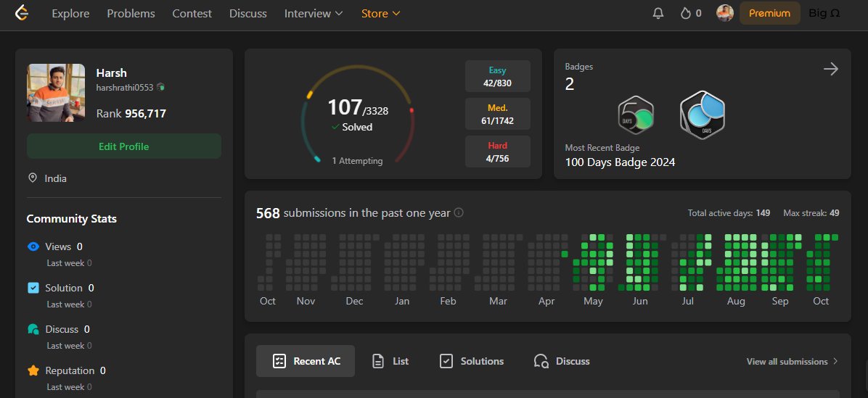Click the Big Ω link
The height and width of the screenshot is (398, 868).
(x=824, y=13)
